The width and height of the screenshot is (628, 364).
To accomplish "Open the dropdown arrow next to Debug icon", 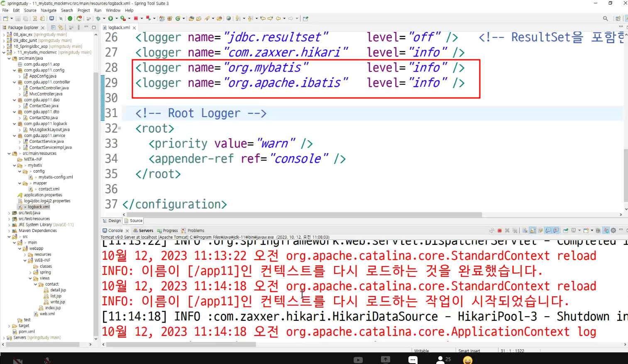I will (104, 18).
